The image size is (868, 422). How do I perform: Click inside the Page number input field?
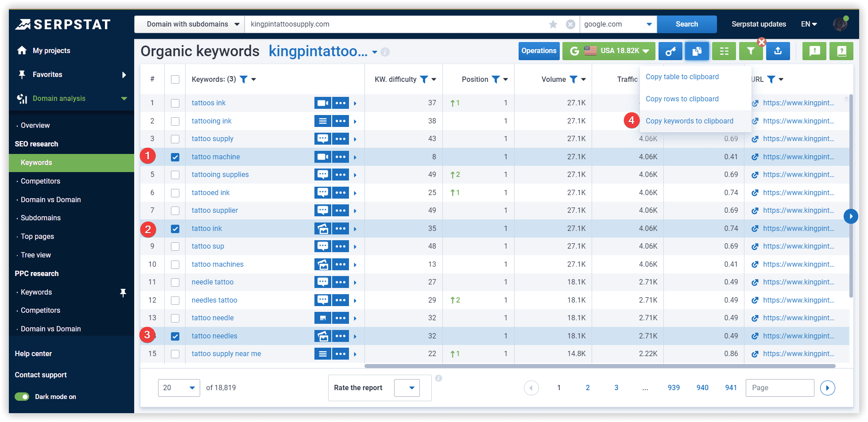point(780,387)
